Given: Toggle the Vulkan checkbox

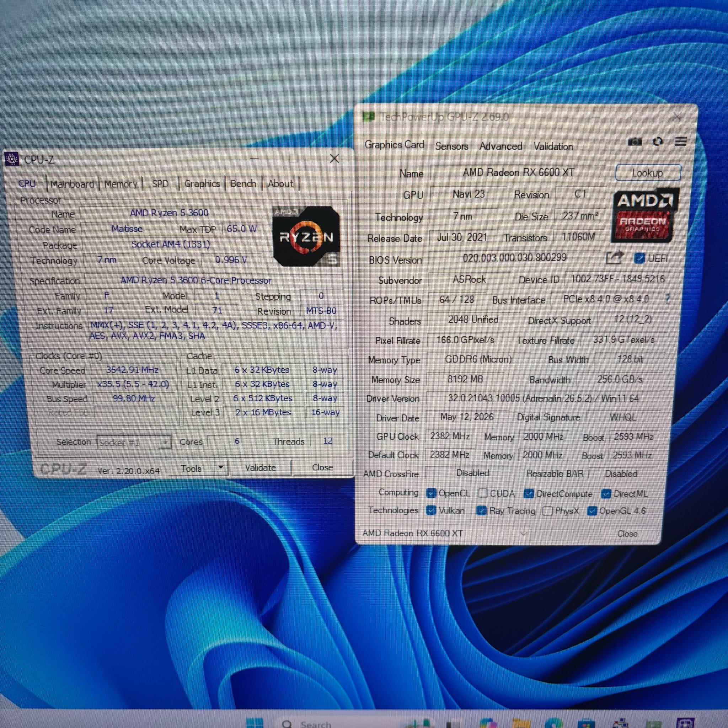Looking at the screenshot, I should (x=431, y=510).
